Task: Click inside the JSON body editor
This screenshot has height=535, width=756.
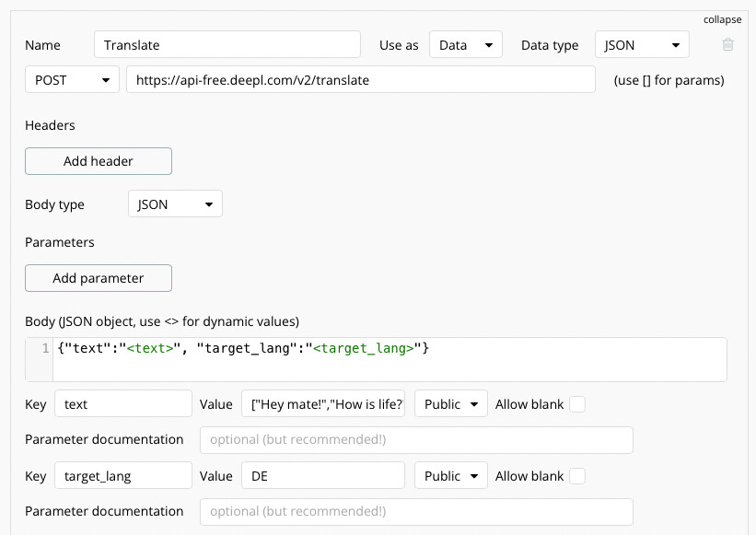Action: click(x=387, y=359)
